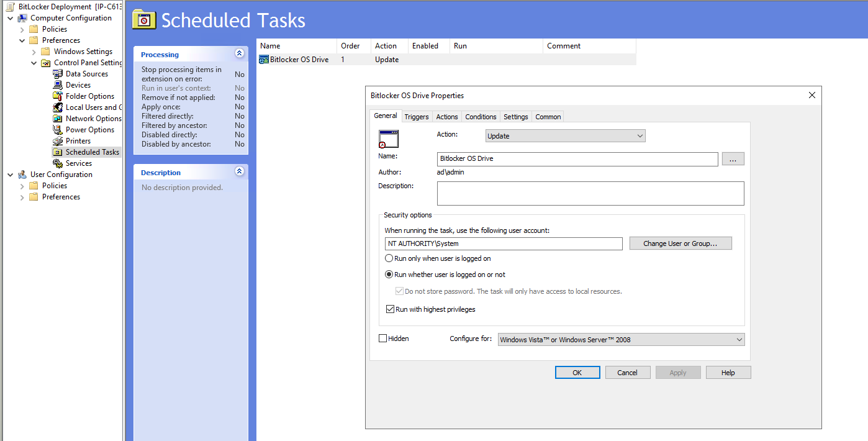Click the Windows Settings folder icon

tap(46, 52)
